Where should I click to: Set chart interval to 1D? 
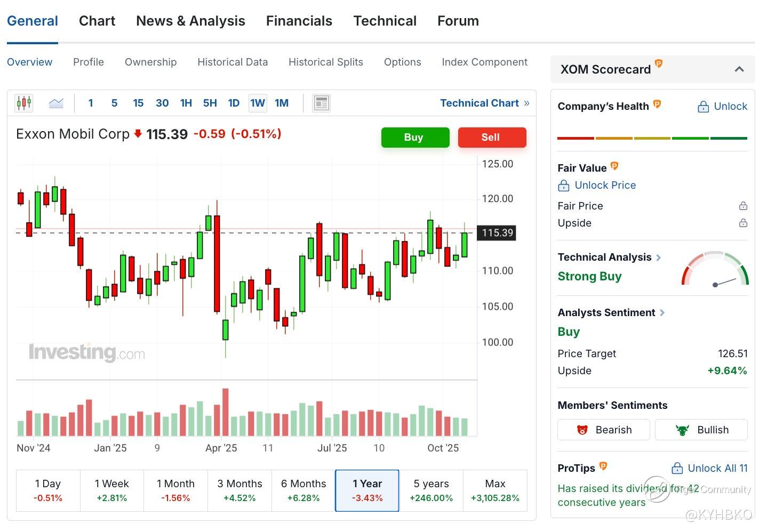pos(234,103)
